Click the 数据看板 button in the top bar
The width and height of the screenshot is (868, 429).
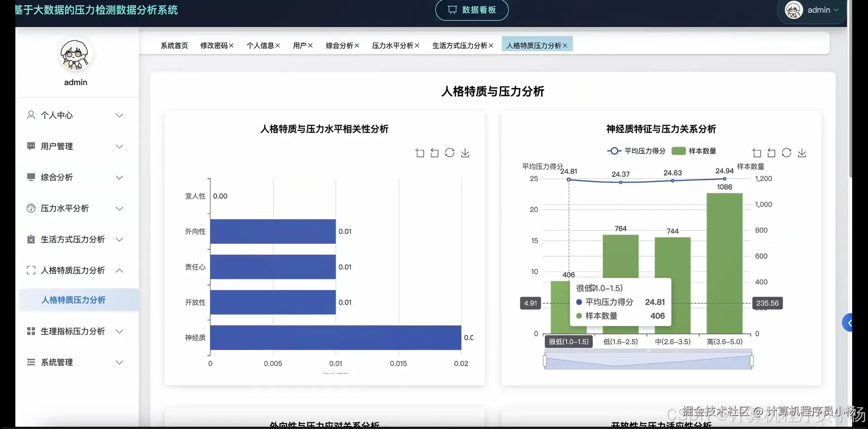pyautogui.click(x=472, y=10)
